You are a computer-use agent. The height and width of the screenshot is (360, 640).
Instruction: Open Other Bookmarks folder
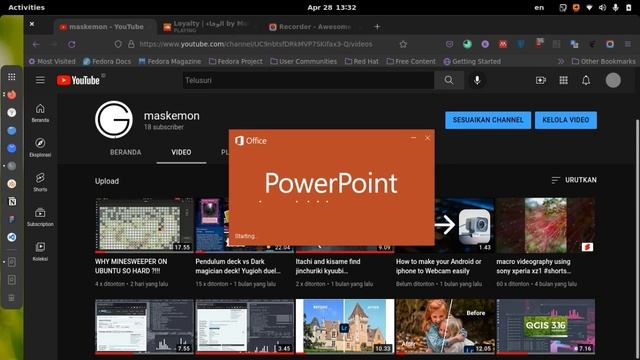(603, 61)
